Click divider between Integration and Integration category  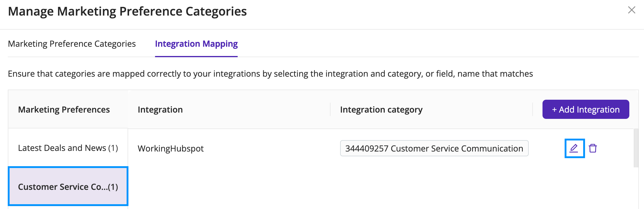click(330, 109)
